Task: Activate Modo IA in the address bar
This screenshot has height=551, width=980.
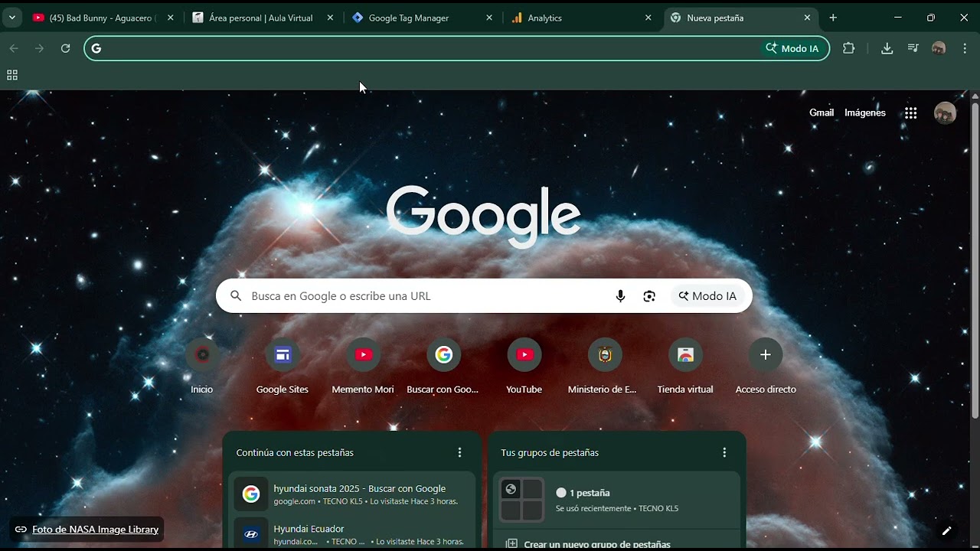Action: pos(792,48)
